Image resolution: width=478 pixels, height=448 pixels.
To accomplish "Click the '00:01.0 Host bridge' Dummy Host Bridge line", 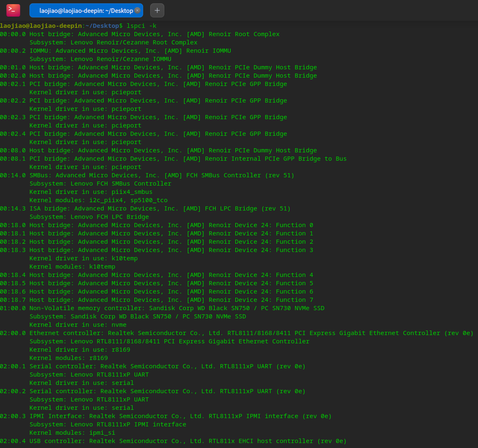I will click(x=159, y=67).
